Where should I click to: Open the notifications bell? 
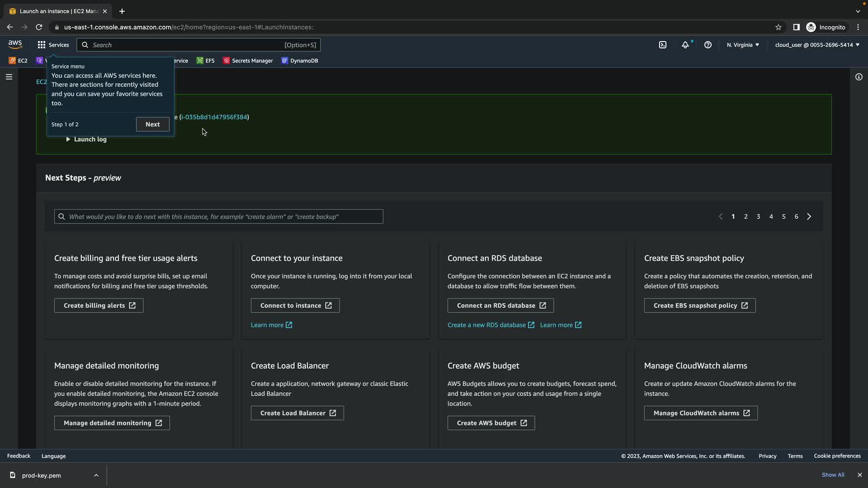pos(685,45)
